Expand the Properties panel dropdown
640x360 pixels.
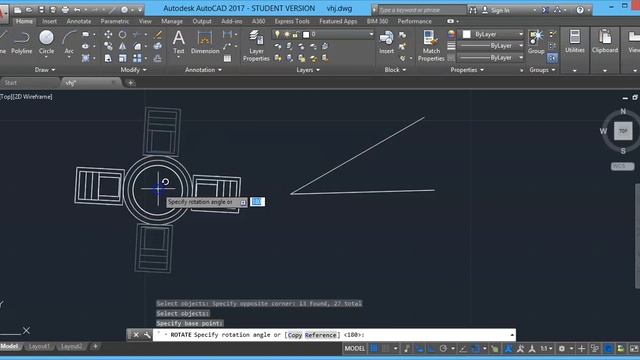467,70
